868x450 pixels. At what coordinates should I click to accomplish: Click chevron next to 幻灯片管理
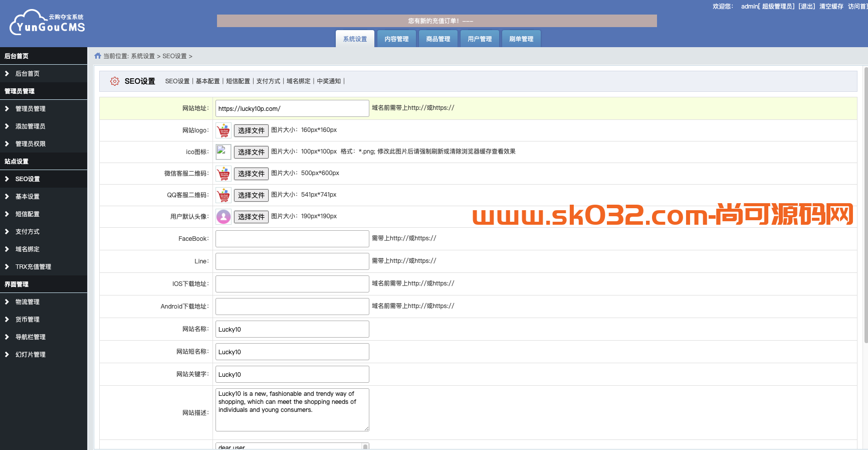click(7, 354)
